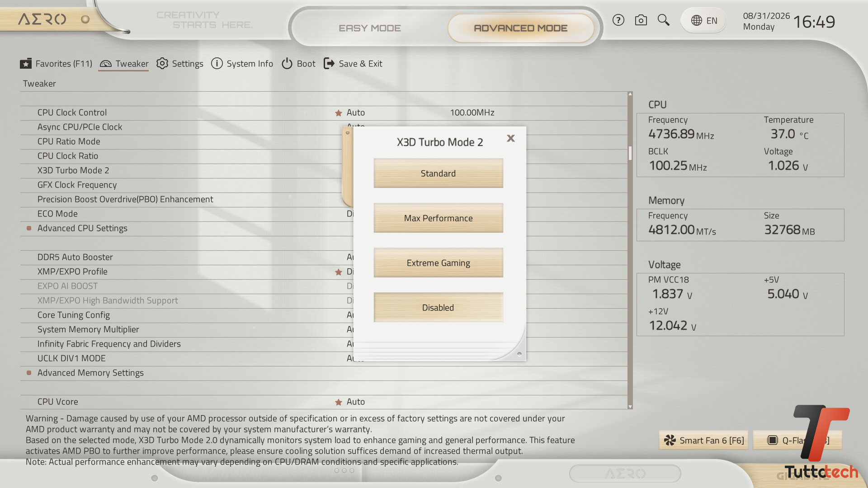Choose the Extreme Gaming option
Image resolution: width=868 pixels, height=488 pixels.
[439, 263]
